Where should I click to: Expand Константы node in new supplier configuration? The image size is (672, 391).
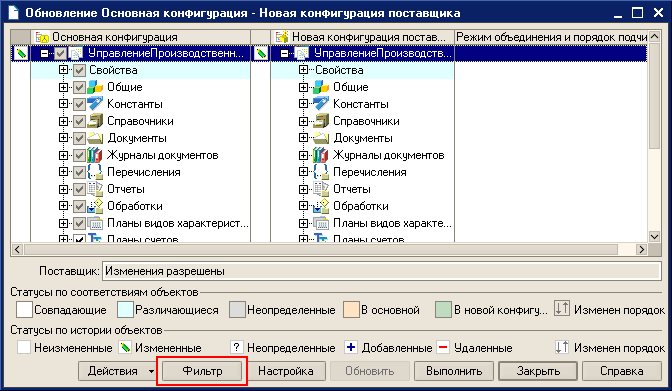(x=303, y=104)
